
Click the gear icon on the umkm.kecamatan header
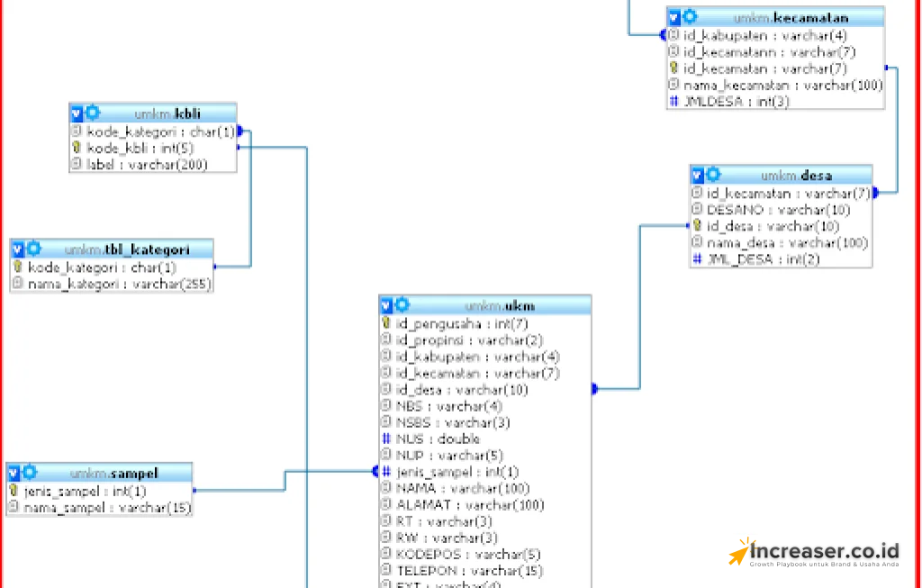pos(689,16)
